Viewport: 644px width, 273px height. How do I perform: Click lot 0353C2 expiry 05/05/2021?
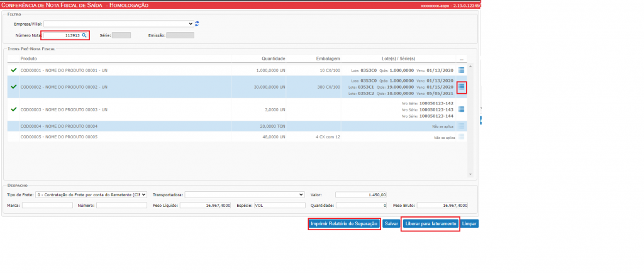click(440, 94)
